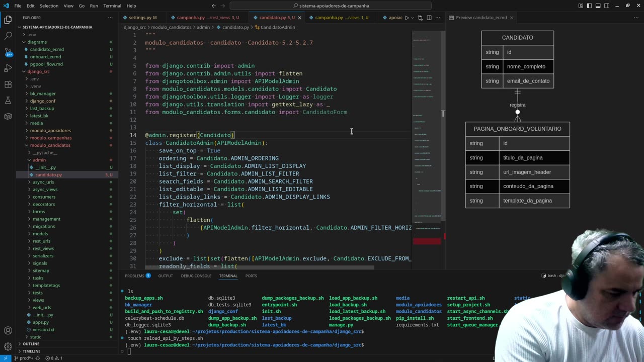Open the Extensions view
This screenshot has width=644, height=362.
click(8, 84)
